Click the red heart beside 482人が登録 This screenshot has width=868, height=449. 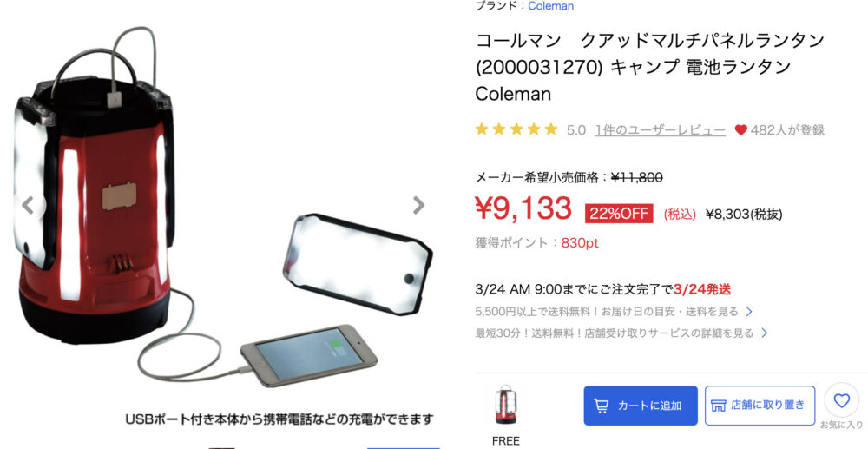click(740, 130)
